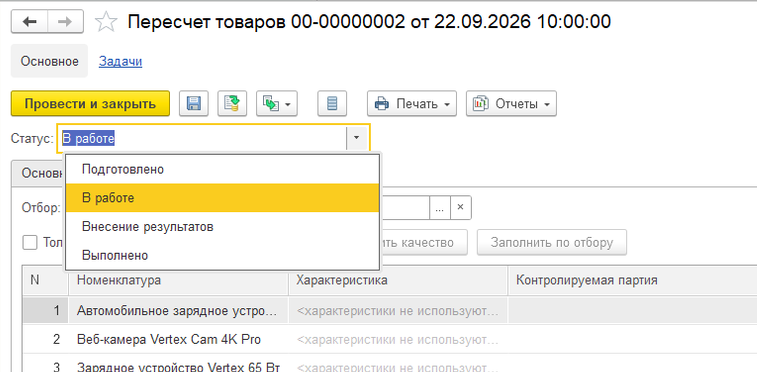Go back with the left arrow button
The width and height of the screenshot is (757, 372).
coord(29,22)
